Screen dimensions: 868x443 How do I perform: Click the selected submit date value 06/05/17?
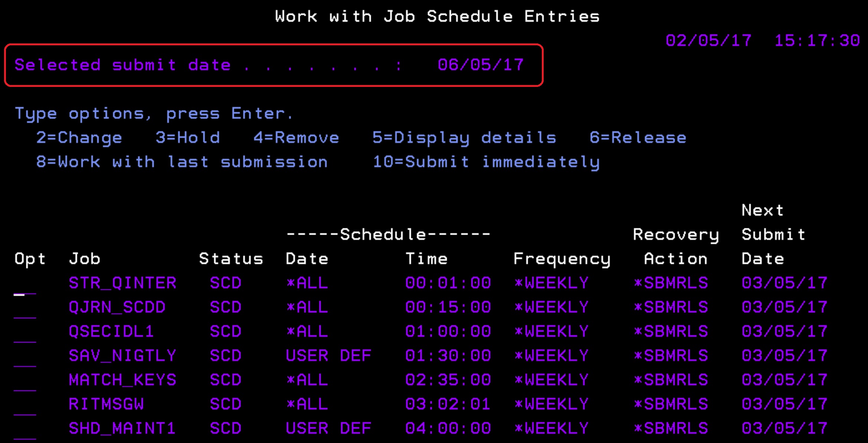coord(481,65)
